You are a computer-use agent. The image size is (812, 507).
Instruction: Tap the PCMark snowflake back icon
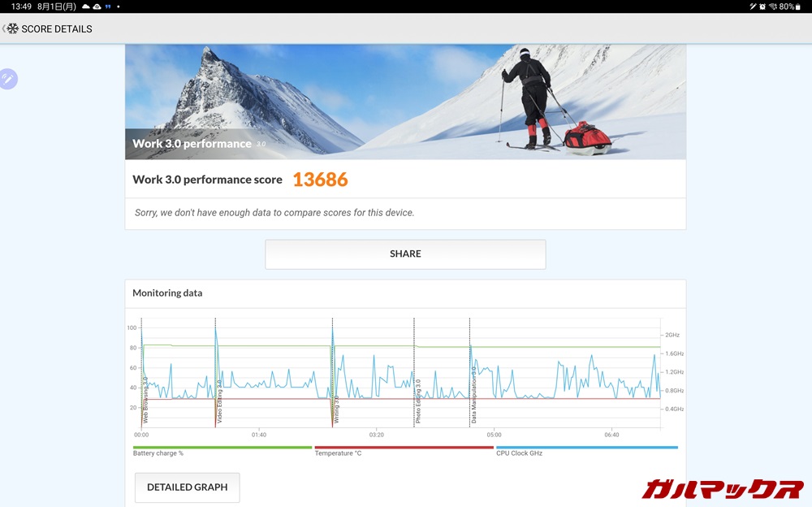pos(12,28)
